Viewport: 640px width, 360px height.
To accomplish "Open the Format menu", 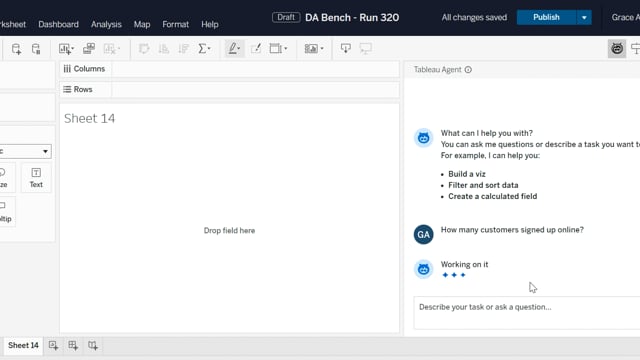I will 176,24.
